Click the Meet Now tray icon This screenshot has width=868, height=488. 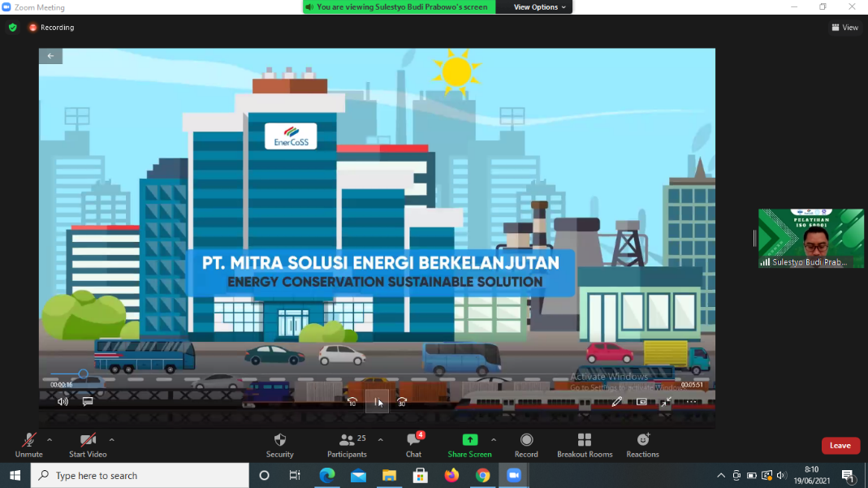736,475
